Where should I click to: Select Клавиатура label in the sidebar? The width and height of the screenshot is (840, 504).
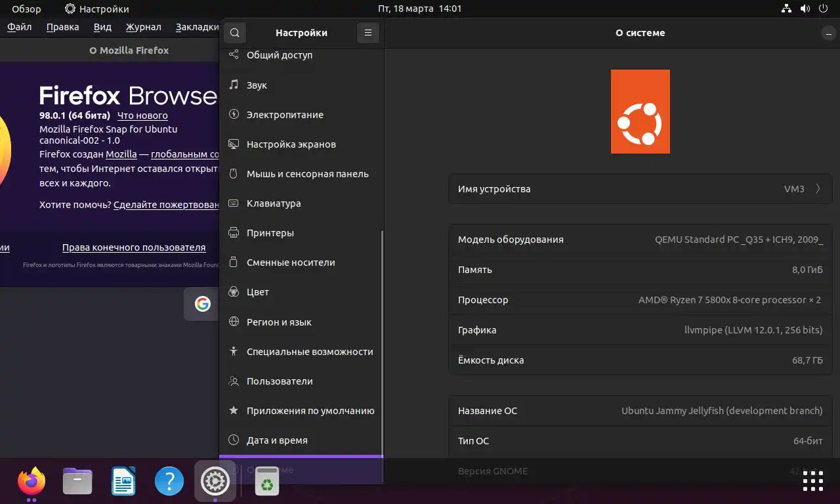tap(274, 203)
